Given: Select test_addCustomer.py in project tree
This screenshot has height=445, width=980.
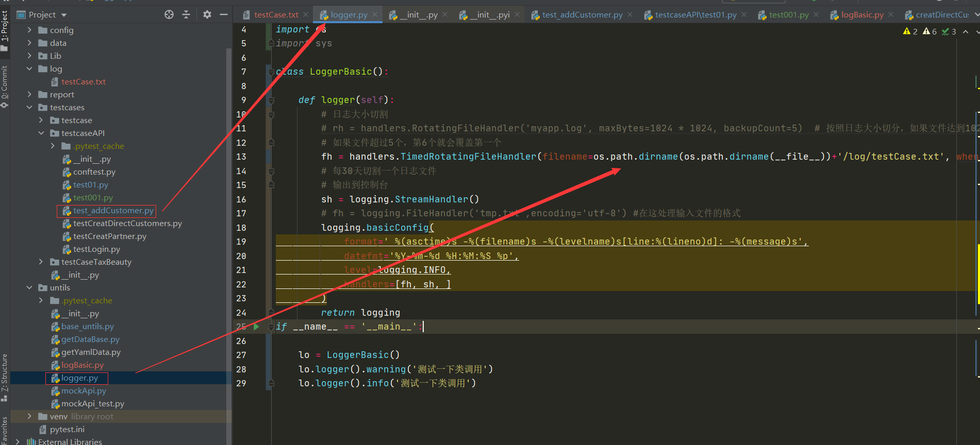Looking at the screenshot, I should click(x=113, y=210).
